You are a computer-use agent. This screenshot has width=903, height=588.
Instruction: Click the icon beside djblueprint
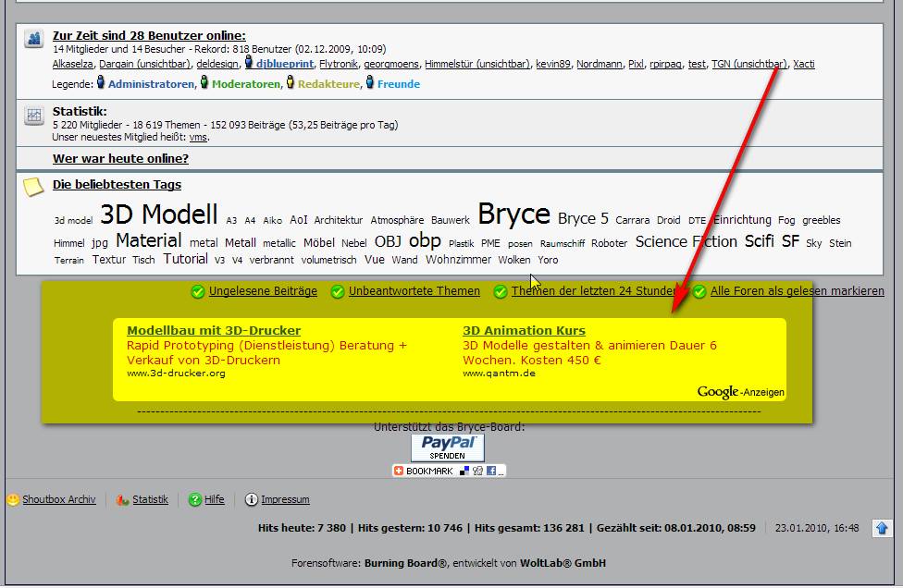[x=249, y=62]
